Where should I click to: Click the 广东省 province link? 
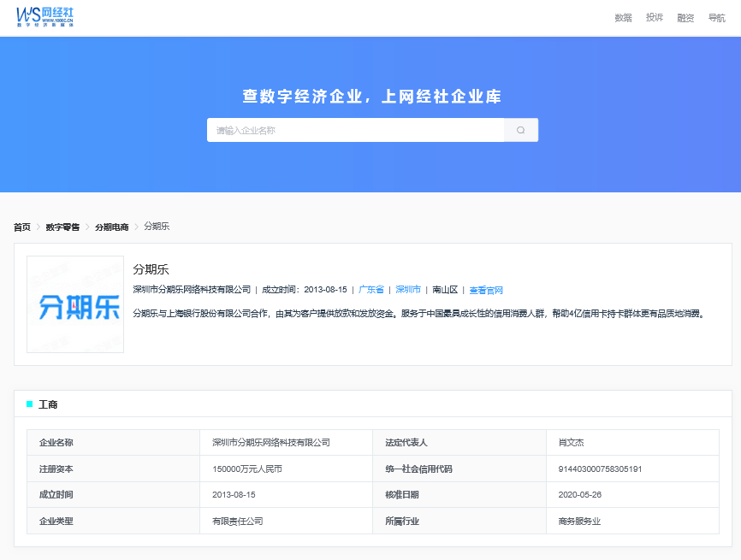[371, 290]
